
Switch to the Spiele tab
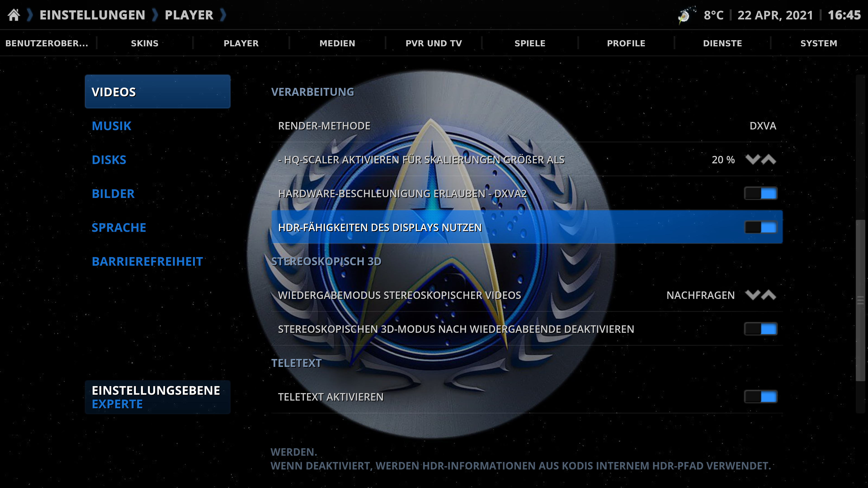(x=530, y=43)
